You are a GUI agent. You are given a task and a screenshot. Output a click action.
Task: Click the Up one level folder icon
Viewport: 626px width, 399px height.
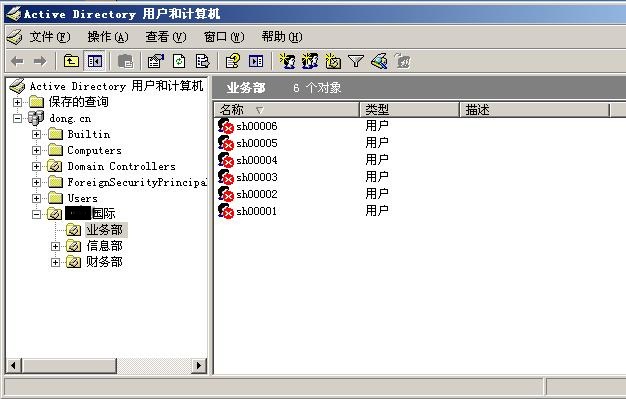click(71, 61)
